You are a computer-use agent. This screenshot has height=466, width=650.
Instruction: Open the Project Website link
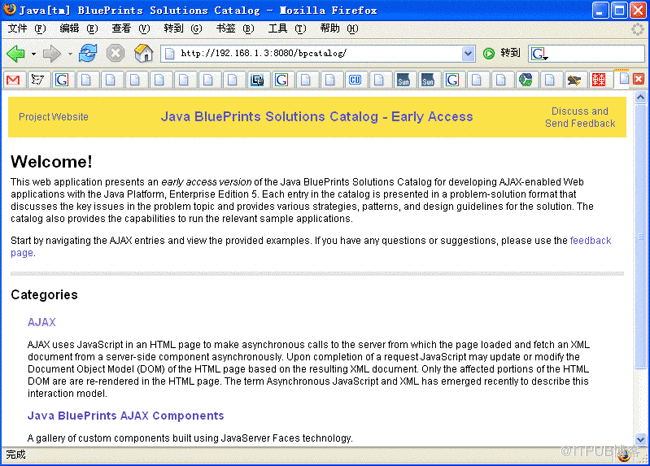pyautogui.click(x=53, y=117)
